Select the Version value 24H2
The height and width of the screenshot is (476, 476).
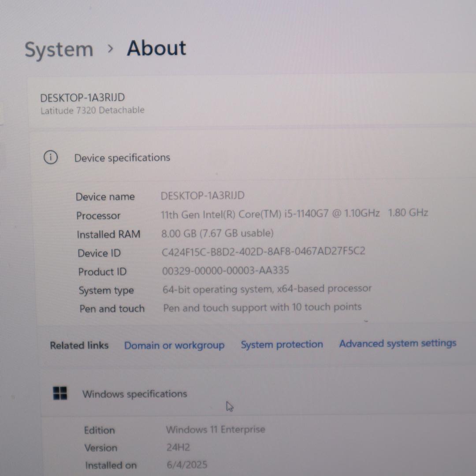coord(178,447)
